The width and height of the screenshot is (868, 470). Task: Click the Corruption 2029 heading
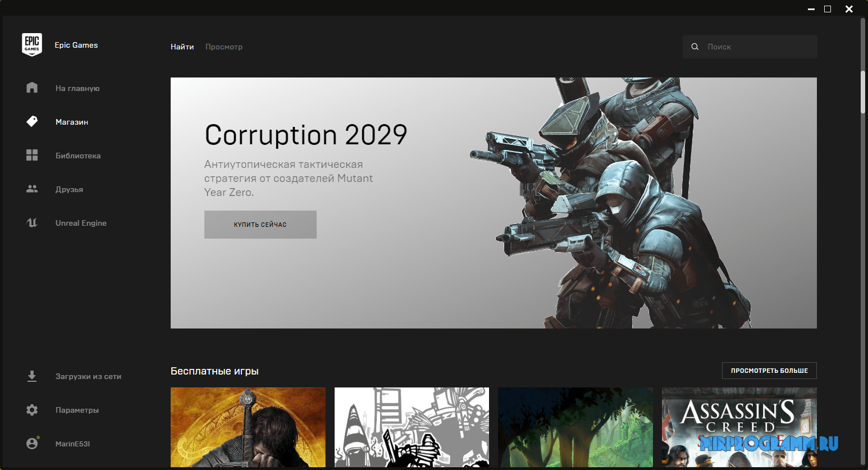click(x=306, y=135)
